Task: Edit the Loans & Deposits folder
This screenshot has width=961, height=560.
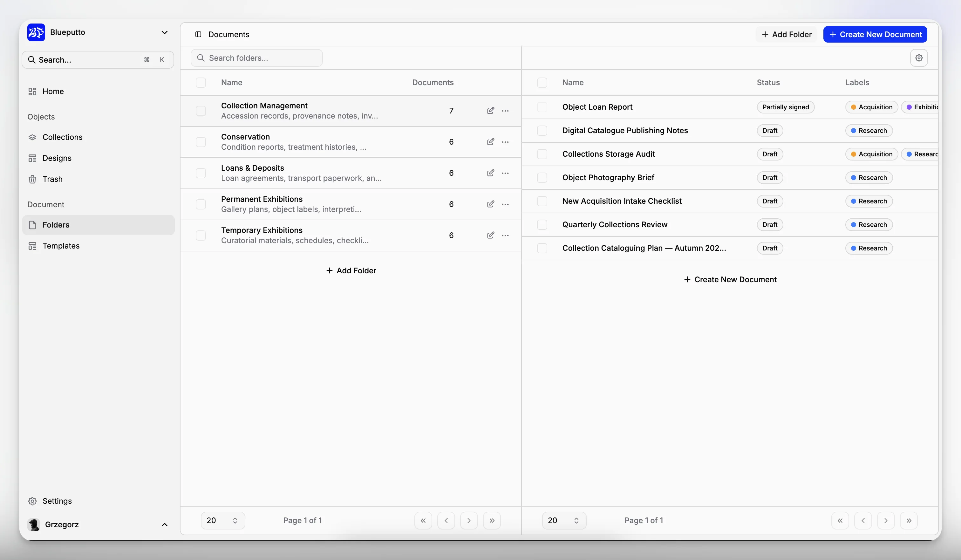Action: coord(490,173)
